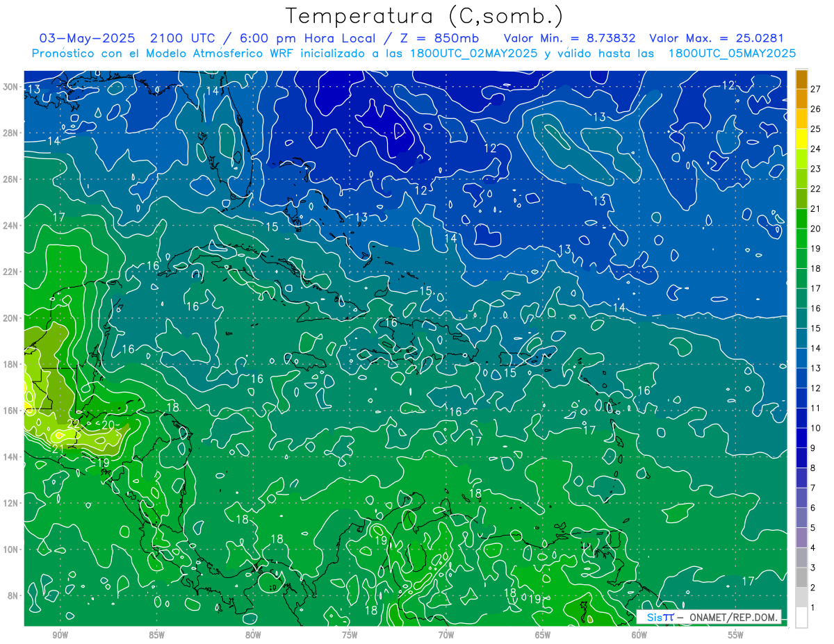
Task: Click the longitude label 85W
Action: 156,635
